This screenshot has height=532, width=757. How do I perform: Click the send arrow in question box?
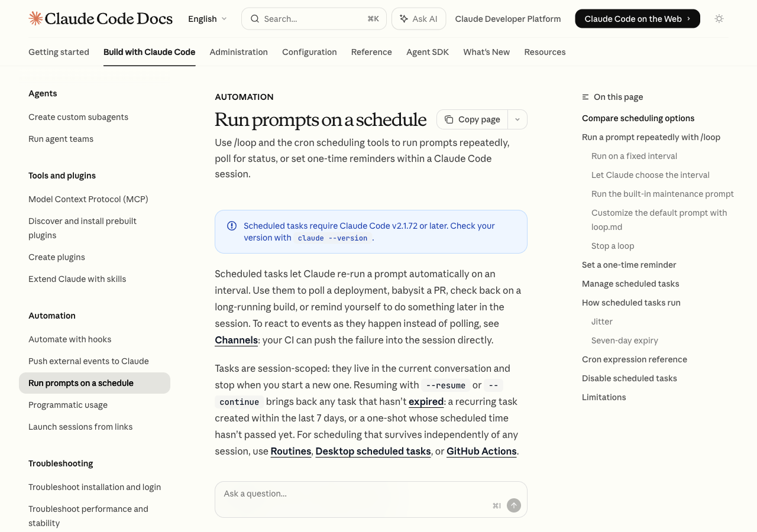[x=514, y=505]
